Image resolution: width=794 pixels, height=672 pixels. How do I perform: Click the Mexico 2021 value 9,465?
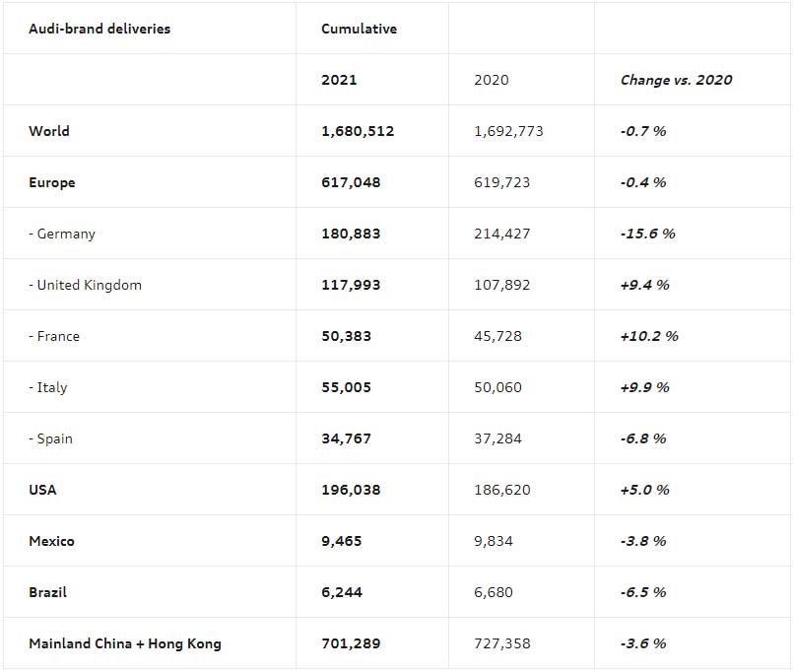point(342,541)
